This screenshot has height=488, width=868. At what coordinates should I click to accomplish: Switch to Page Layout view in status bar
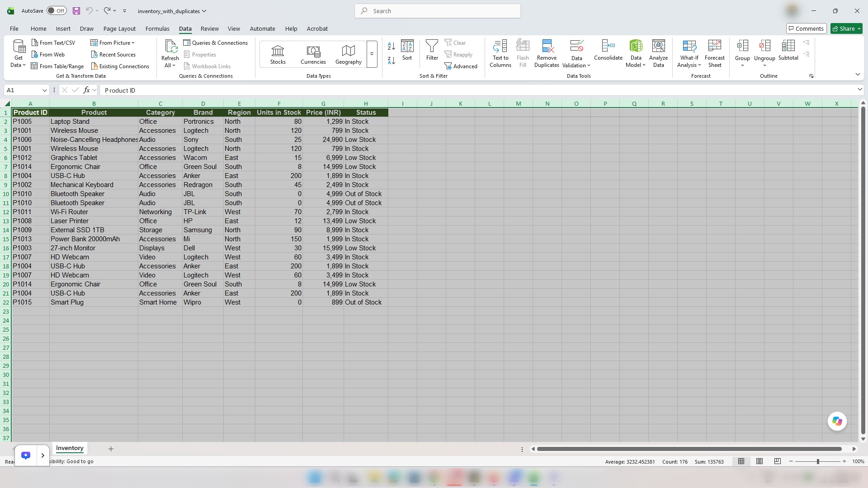tap(759, 461)
